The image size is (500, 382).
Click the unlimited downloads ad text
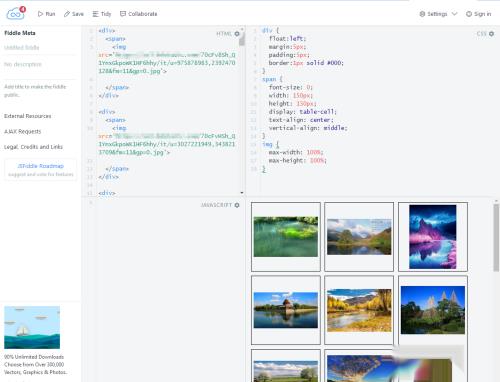click(x=35, y=364)
